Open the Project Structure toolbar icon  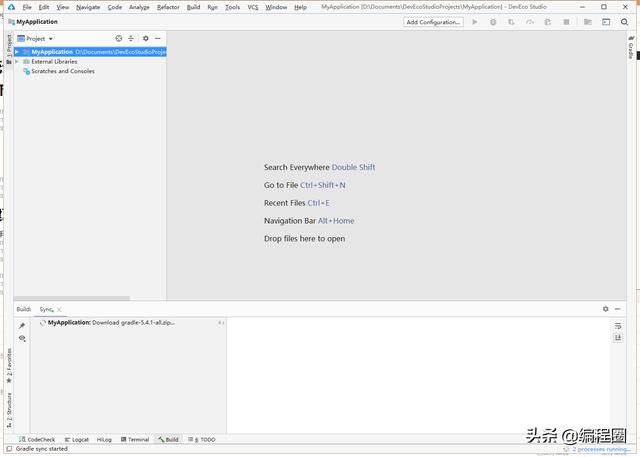click(588, 22)
